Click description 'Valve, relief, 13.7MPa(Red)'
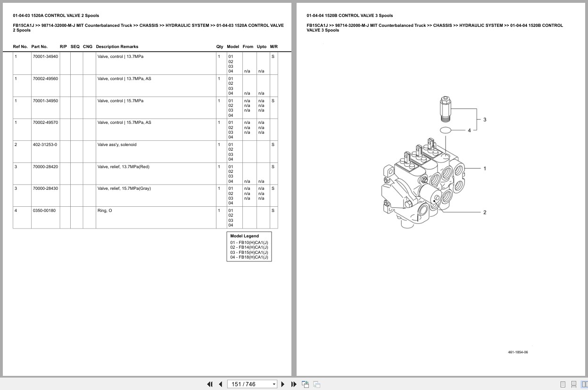The image size is (588, 390). (x=123, y=167)
